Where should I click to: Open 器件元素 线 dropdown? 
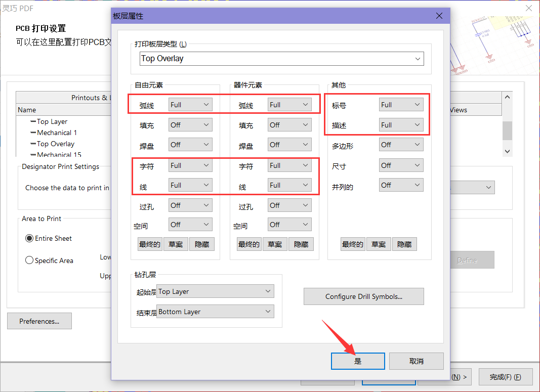[x=289, y=185]
